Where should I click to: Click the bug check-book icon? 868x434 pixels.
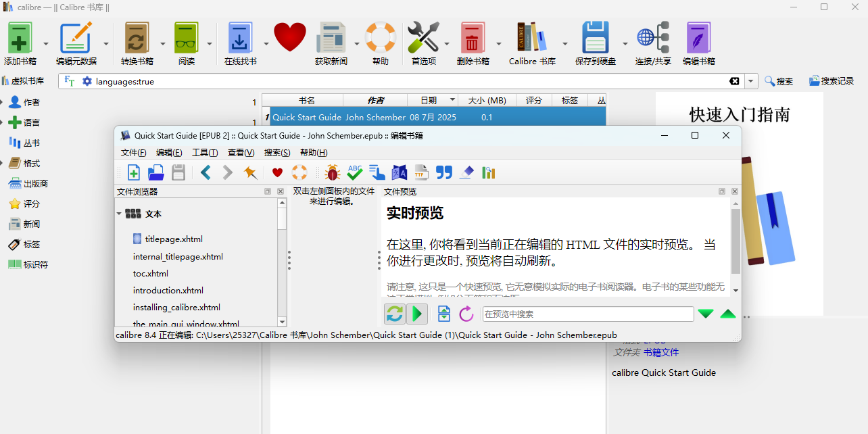(332, 172)
